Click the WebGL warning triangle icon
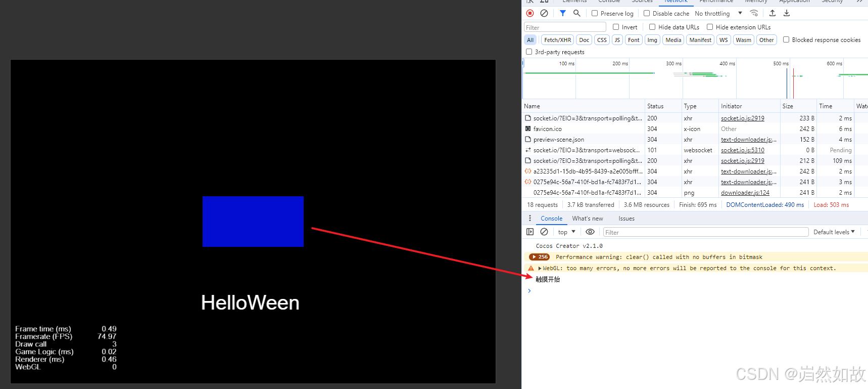This screenshot has height=389, width=868. (531, 268)
